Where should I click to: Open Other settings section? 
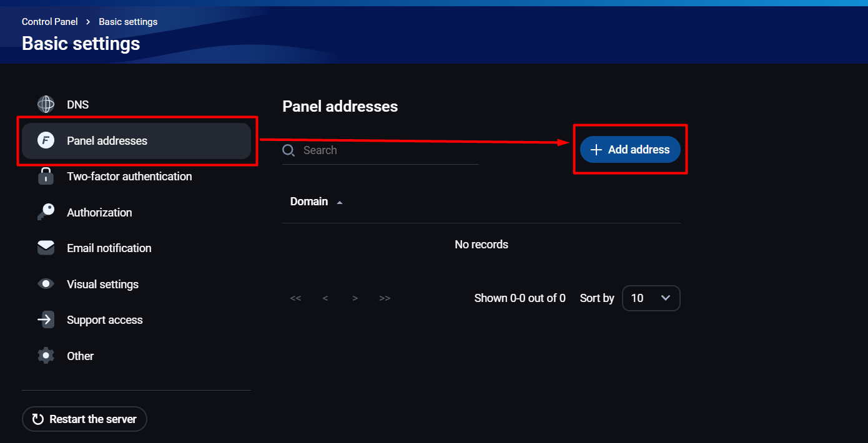(136, 356)
